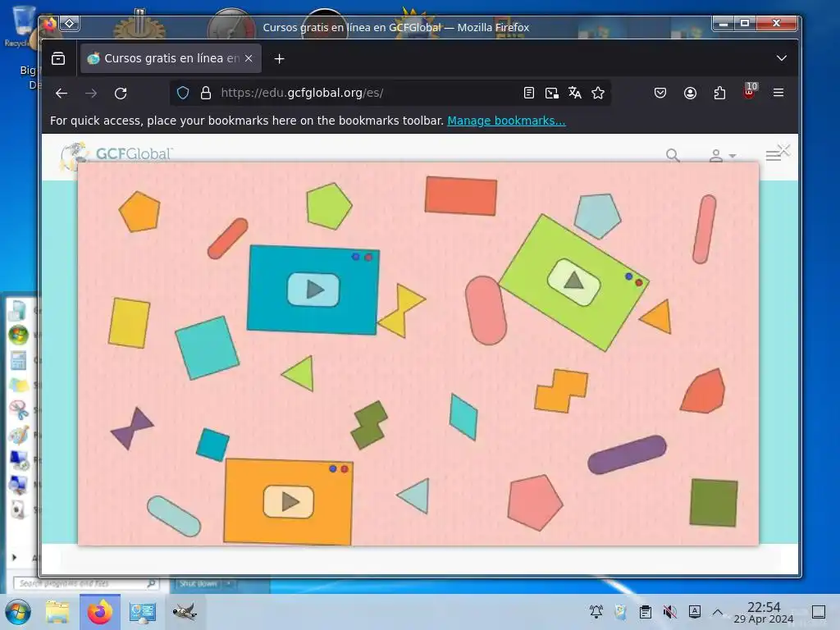
Task: Bookmark this page with the star icon
Action: click(598, 94)
